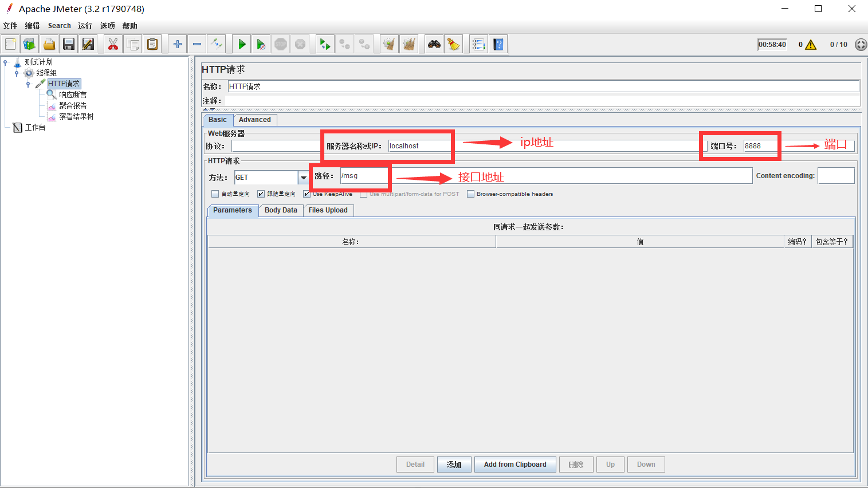
Task: Click the 删除 button
Action: tap(576, 465)
